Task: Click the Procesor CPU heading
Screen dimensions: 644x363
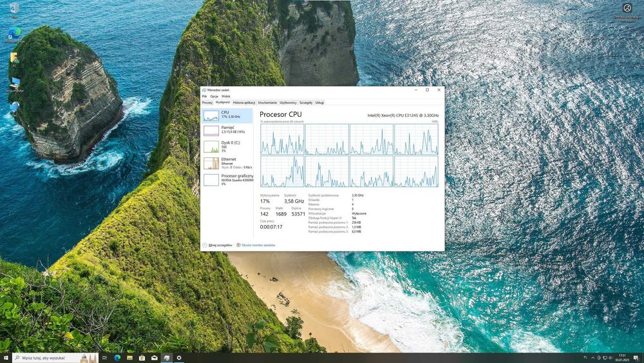Action: [281, 114]
